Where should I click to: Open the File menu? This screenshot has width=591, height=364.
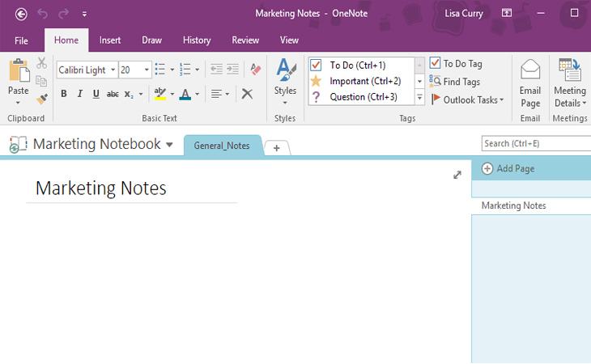pos(21,40)
